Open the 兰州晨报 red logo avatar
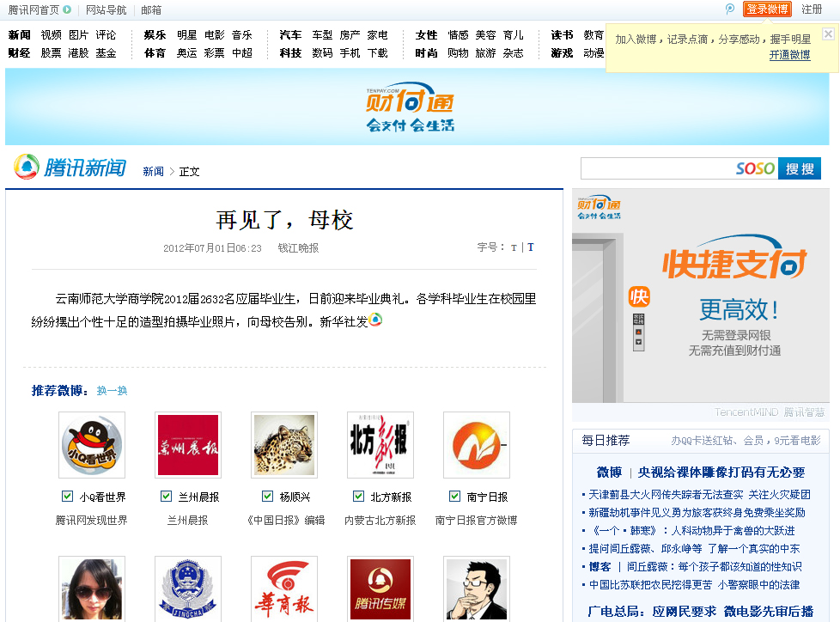Viewport: 840px width, 622px height. click(x=188, y=445)
